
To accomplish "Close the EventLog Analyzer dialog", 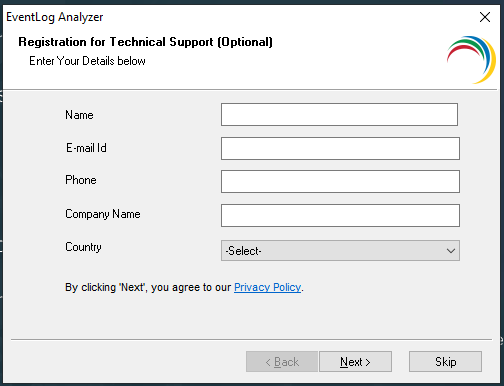I will tap(485, 17).
